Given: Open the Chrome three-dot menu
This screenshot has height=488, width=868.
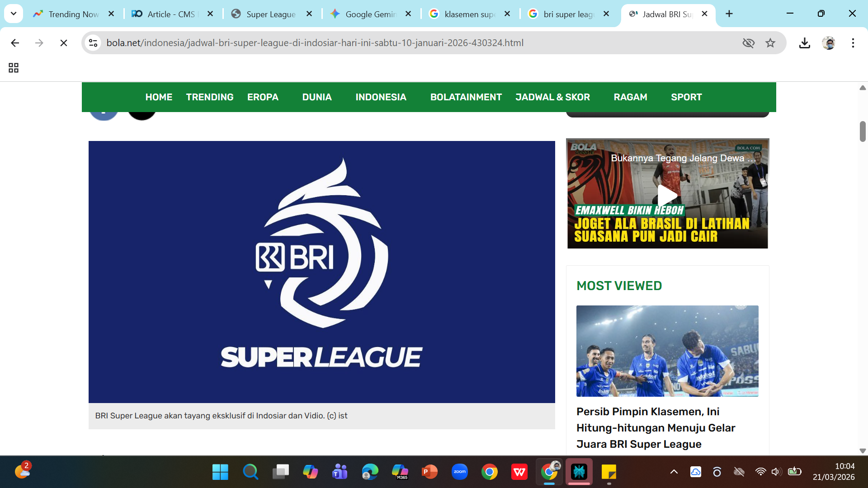Looking at the screenshot, I should [x=853, y=43].
